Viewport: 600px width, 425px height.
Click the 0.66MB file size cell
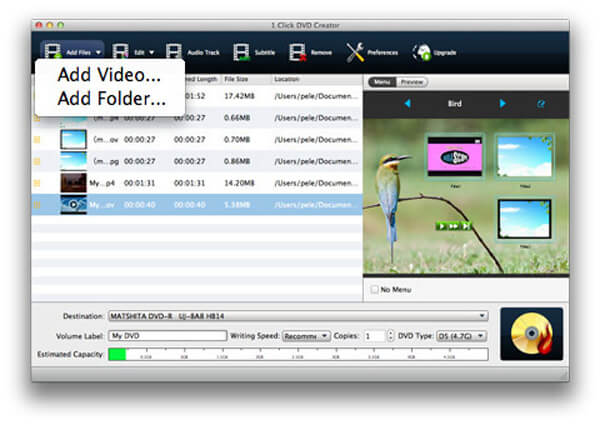click(x=237, y=118)
